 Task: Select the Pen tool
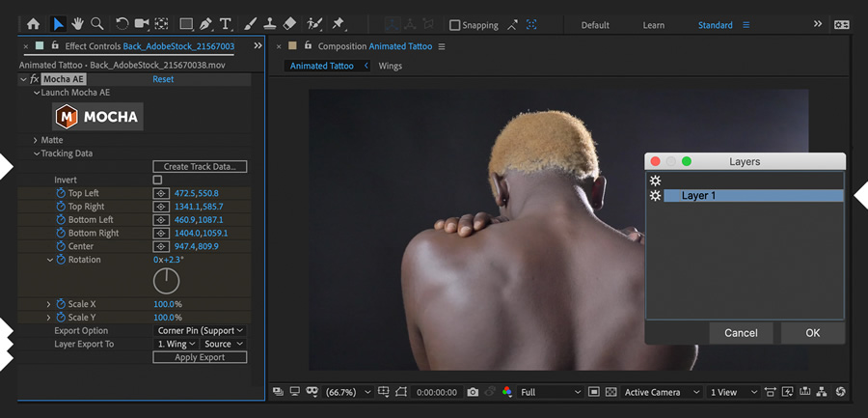coord(205,24)
